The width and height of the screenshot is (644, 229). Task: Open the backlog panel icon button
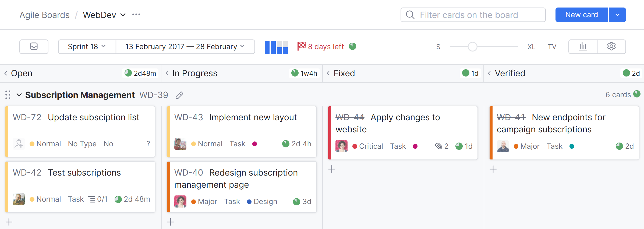[x=34, y=46]
